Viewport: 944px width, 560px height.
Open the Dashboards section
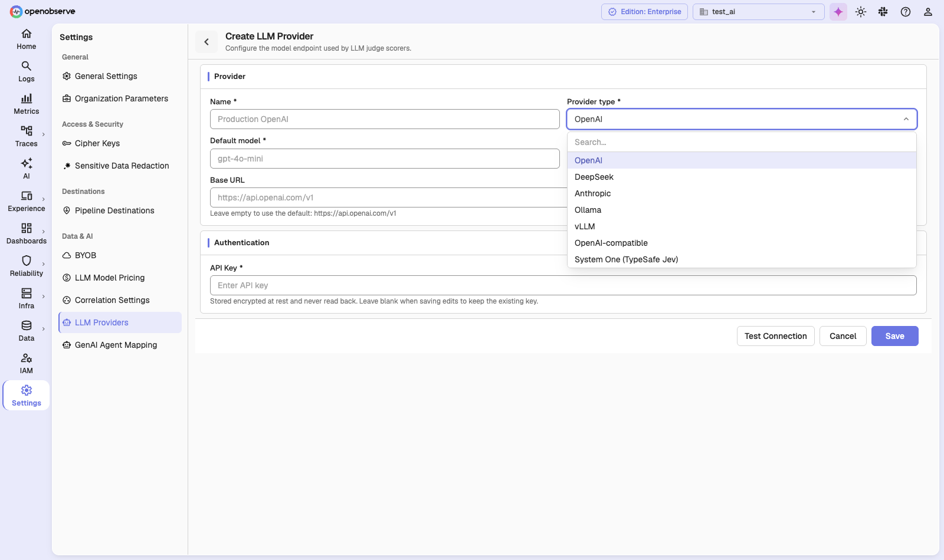point(27,233)
